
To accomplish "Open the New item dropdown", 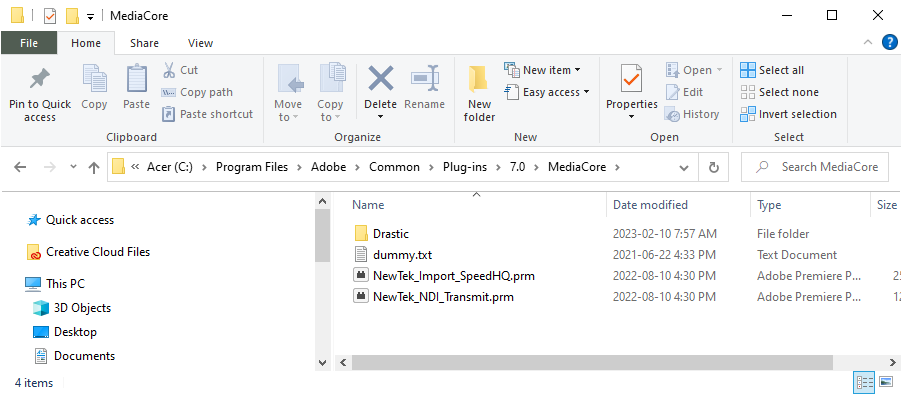I will coord(542,70).
